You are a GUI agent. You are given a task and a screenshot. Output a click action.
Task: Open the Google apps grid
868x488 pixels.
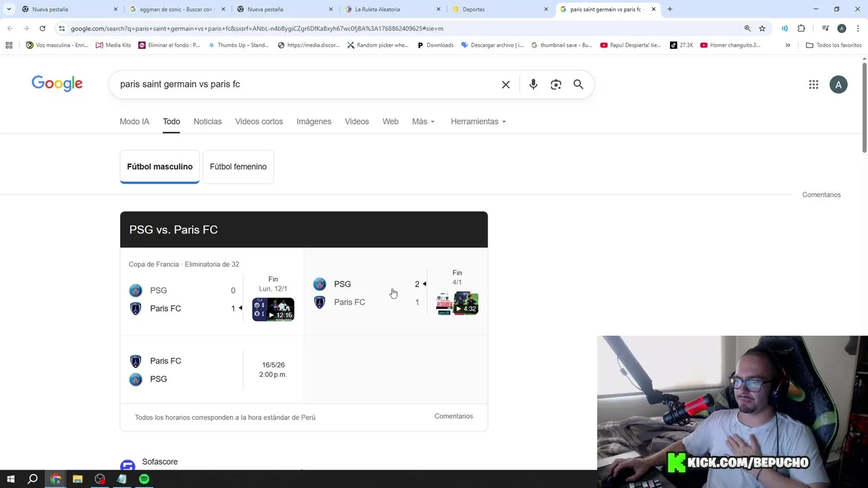[x=814, y=85]
